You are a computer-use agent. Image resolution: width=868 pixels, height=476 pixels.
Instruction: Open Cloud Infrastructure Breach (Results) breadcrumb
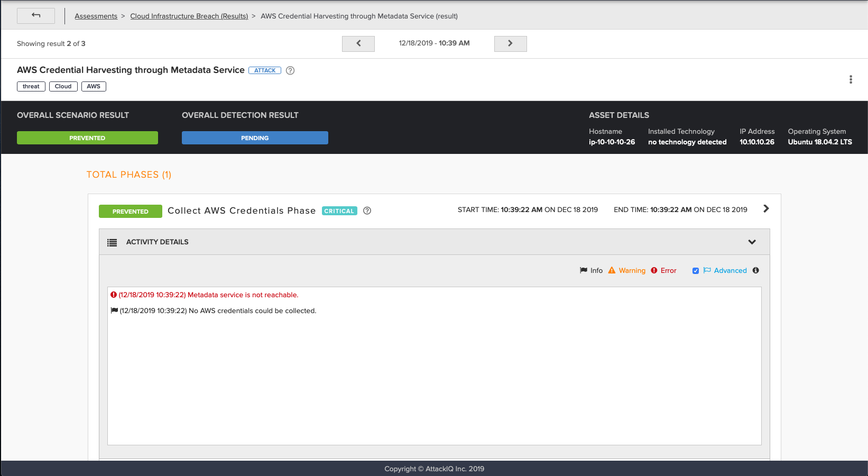[189, 16]
